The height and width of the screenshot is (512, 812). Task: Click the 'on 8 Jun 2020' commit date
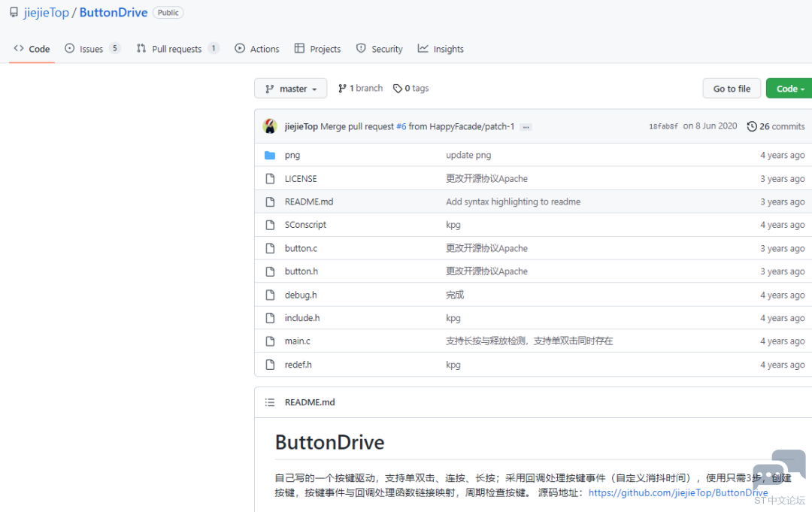(710, 126)
